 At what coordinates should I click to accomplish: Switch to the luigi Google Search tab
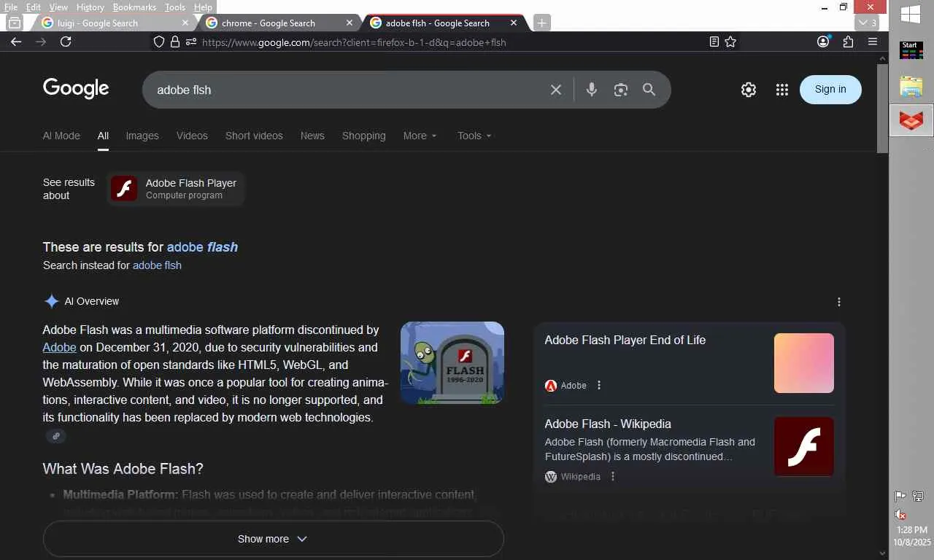coord(113,23)
